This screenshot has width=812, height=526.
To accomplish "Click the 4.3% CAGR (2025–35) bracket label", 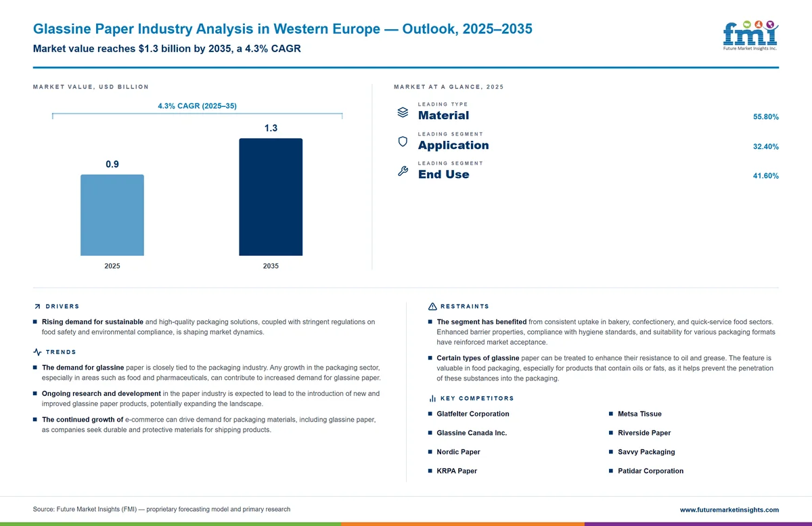I will coord(197,106).
